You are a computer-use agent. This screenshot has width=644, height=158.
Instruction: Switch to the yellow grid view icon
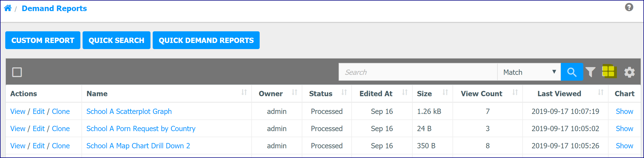609,71
